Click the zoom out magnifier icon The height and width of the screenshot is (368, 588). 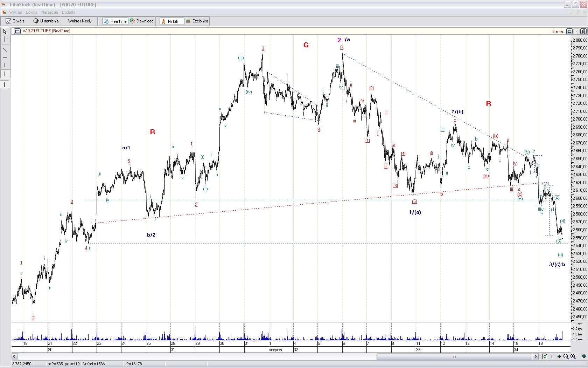[x=566, y=356]
